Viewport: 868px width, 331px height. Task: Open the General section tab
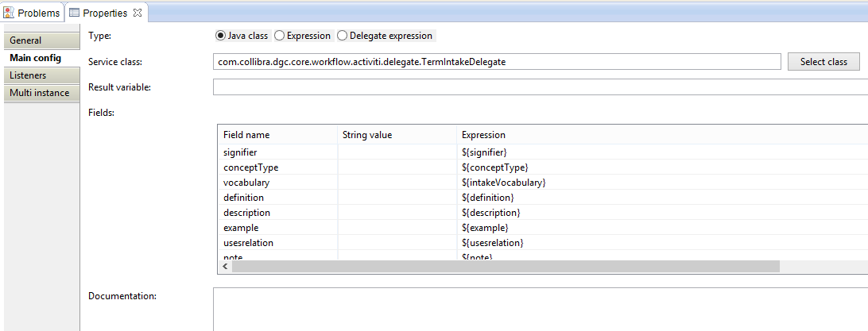click(x=41, y=40)
